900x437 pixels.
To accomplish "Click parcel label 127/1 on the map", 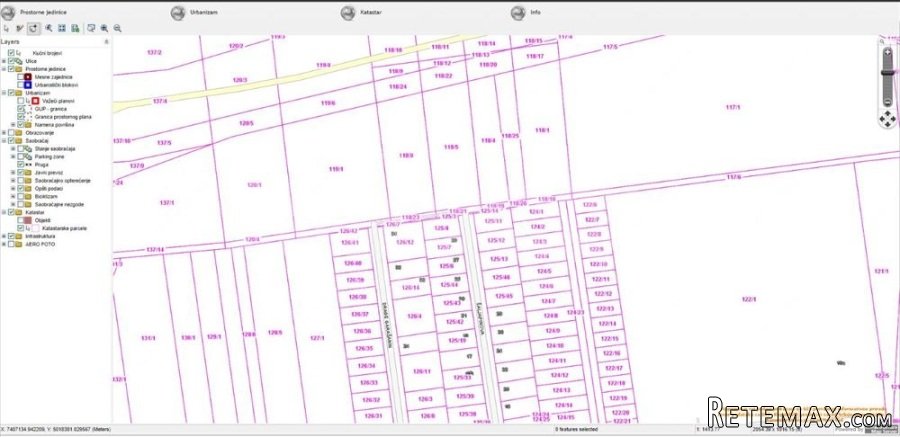I will pyautogui.click(x=317, y=338).
